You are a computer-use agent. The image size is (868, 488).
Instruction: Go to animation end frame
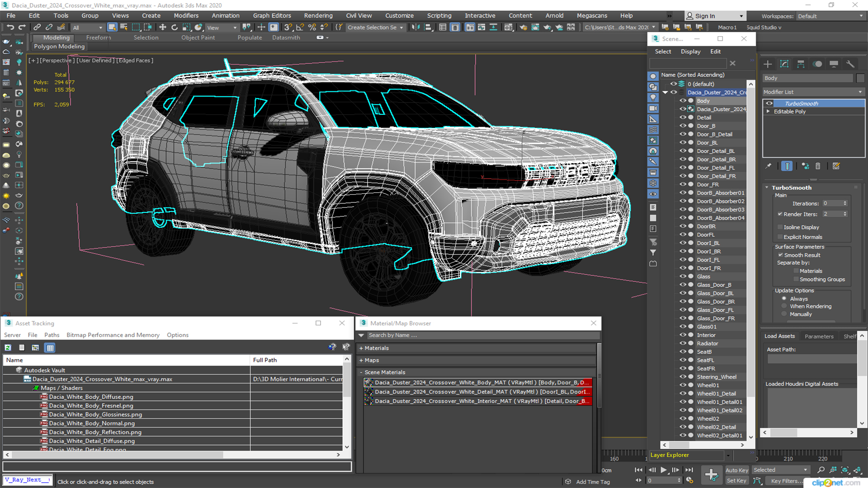[x=689, y=470]
